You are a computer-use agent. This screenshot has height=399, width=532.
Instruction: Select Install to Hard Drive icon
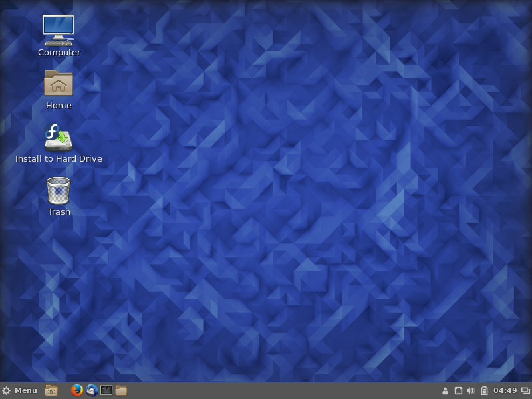point(59,136)
